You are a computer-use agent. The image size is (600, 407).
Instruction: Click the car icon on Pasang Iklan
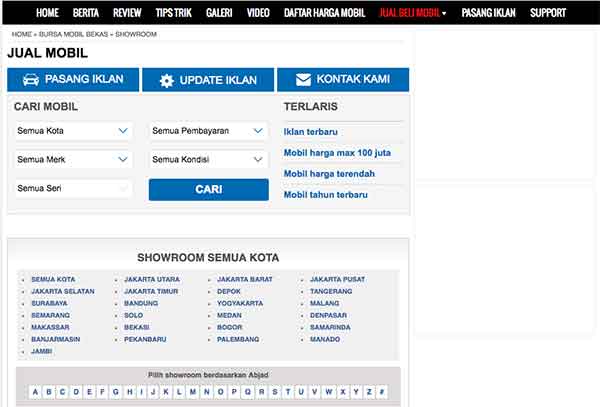[x=31, y=80]
